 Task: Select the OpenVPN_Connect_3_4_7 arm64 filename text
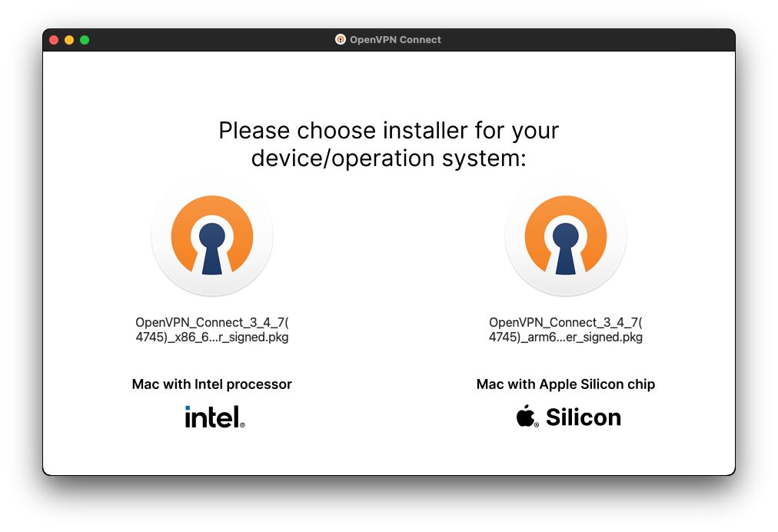coord(566,329)
